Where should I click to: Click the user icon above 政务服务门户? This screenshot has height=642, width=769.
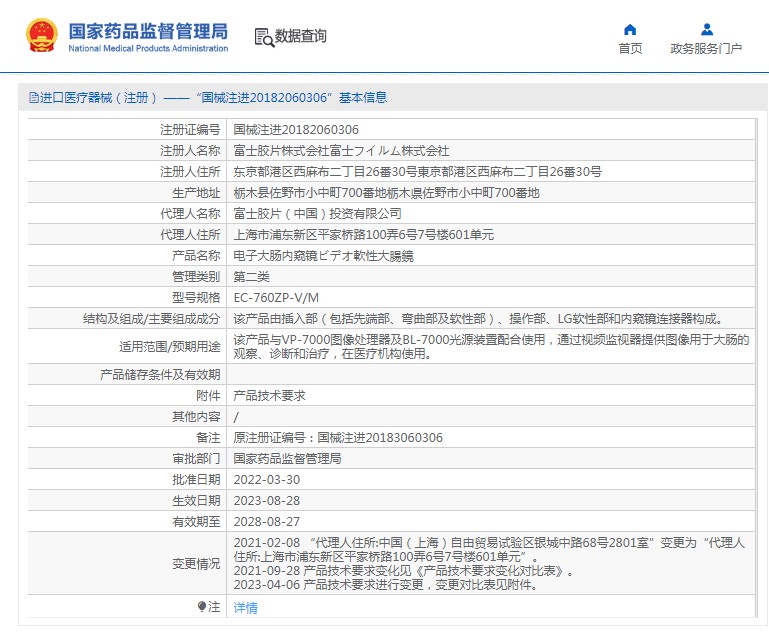(x=706, y=29)
